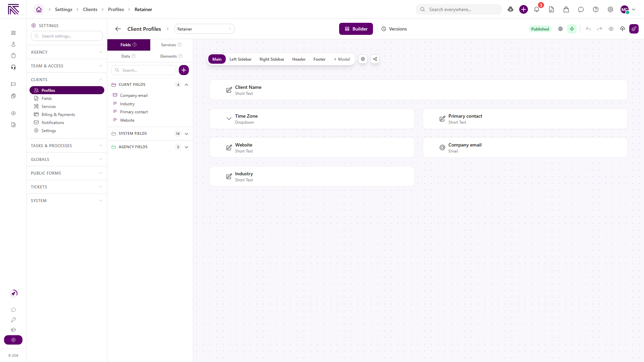The width and height of the screenshot is (644, 362).
Task: Select the Footer layout tab
Action: tap(319, 59)
